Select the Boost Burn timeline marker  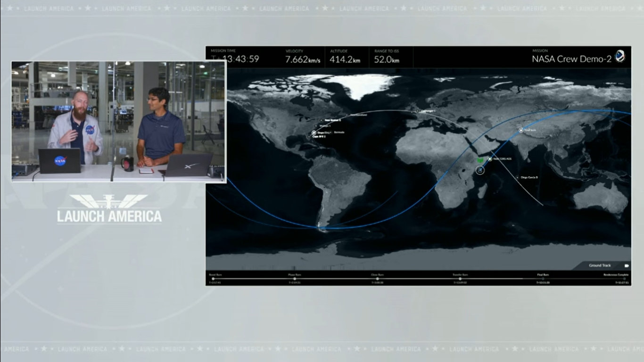pyautogui.click(x=214, y=279)
